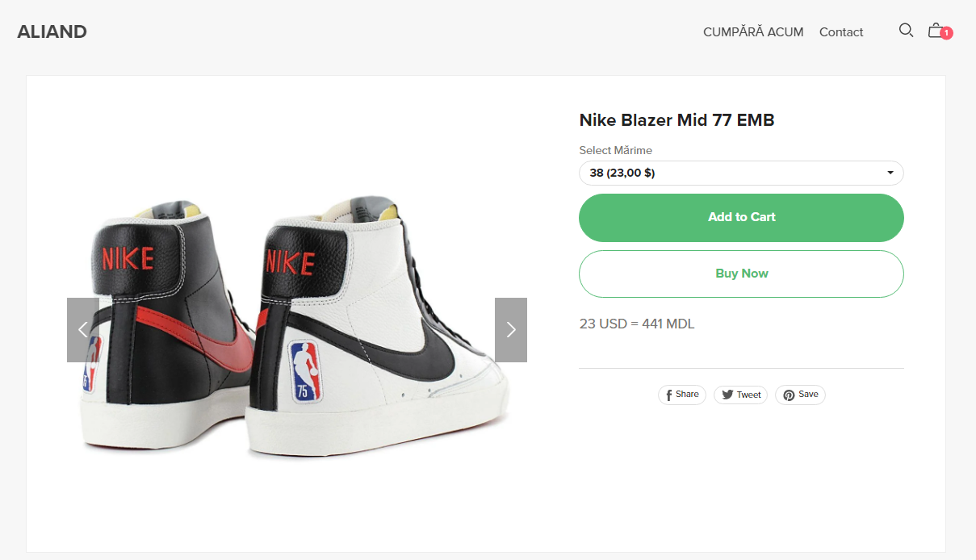The image size is (976, 560).
Task: Click the Facebook Share button
Action: (x=682, y=395)
